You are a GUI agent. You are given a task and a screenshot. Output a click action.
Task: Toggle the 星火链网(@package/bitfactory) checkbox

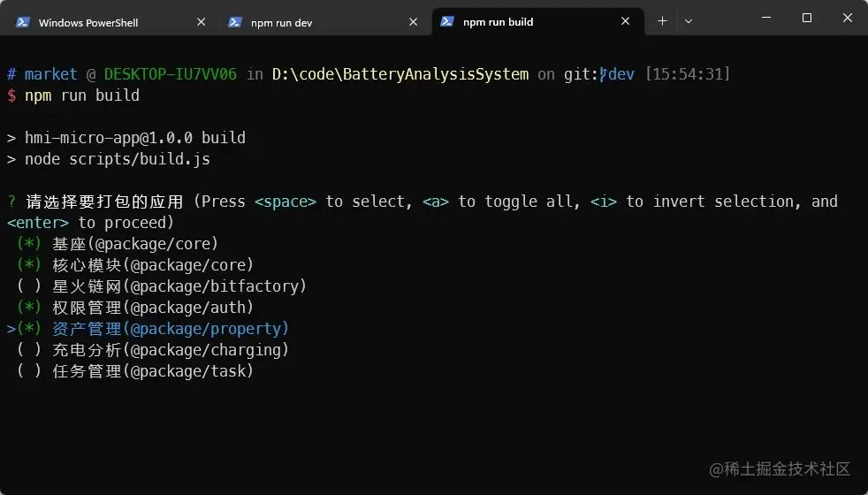coord(29,286)
